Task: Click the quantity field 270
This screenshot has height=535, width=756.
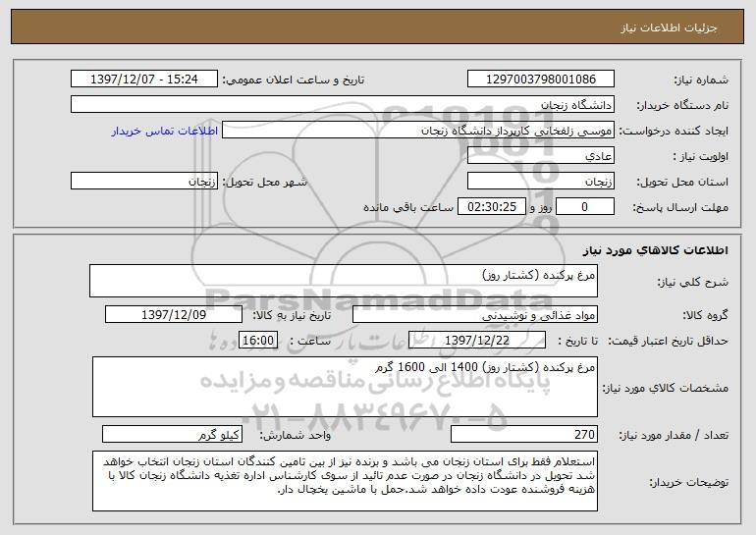Action: 524,434
